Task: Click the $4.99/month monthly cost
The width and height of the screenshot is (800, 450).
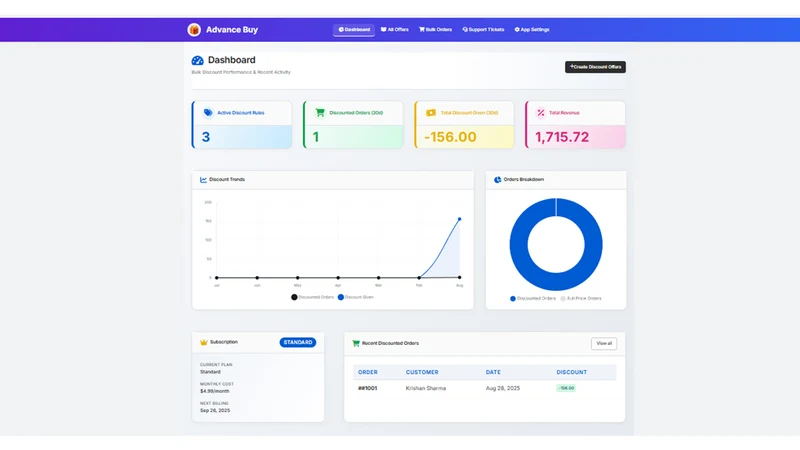Action: [x=214, y=391]
